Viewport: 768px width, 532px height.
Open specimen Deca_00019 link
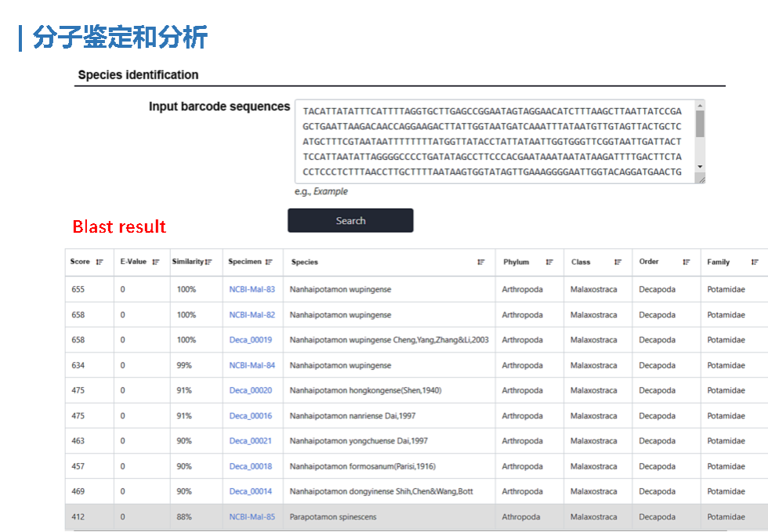tap(250, 340)
